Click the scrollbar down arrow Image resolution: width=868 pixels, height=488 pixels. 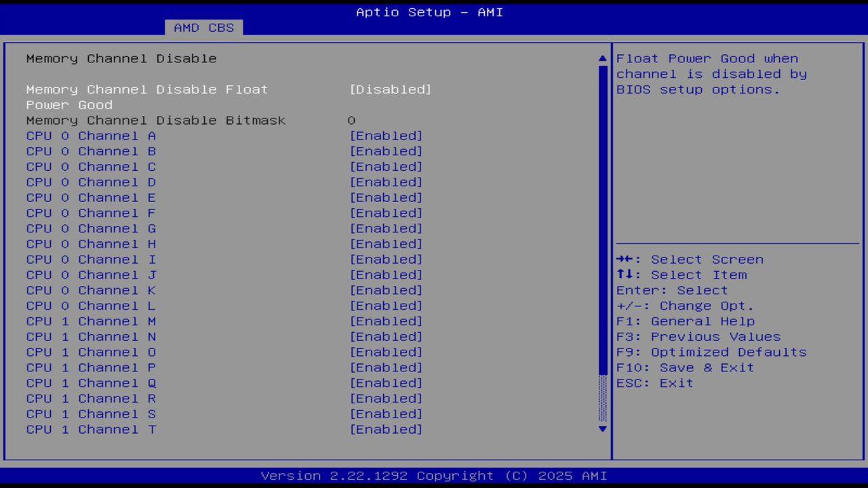[x=602, y=429]
